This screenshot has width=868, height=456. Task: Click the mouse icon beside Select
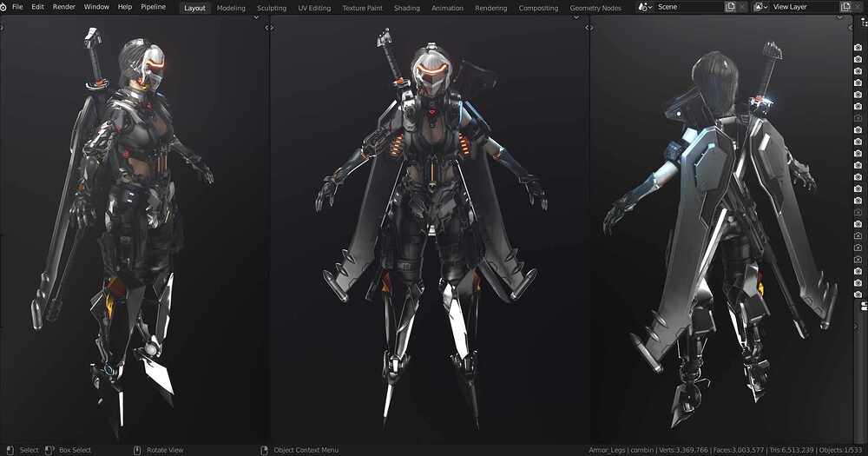point(10,450)
